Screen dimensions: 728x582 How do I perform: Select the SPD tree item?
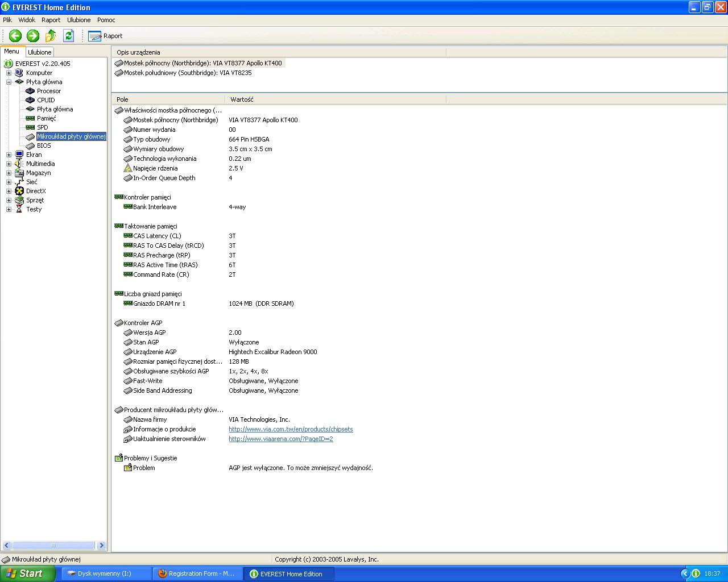(x=43, y=127)
